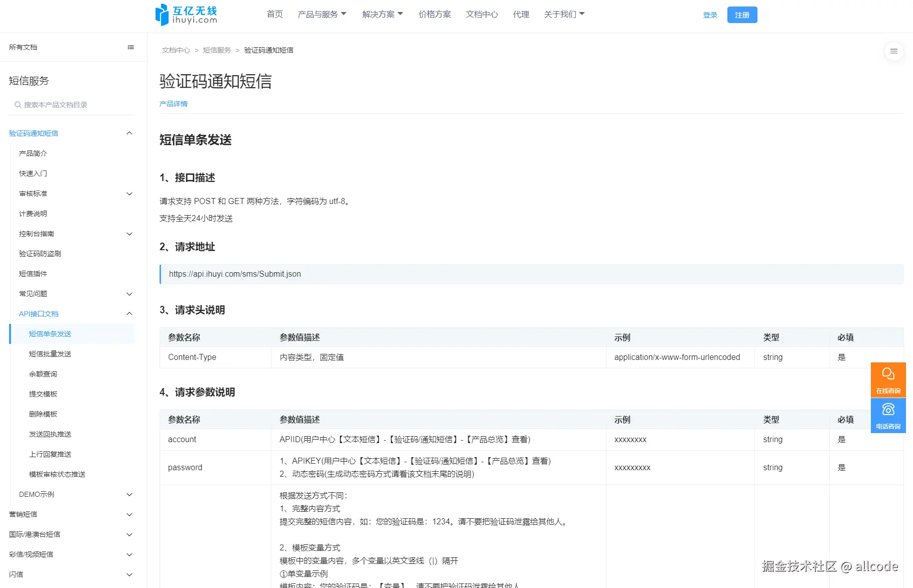Go to 首页 in top navigation

[x=275, y=14]
